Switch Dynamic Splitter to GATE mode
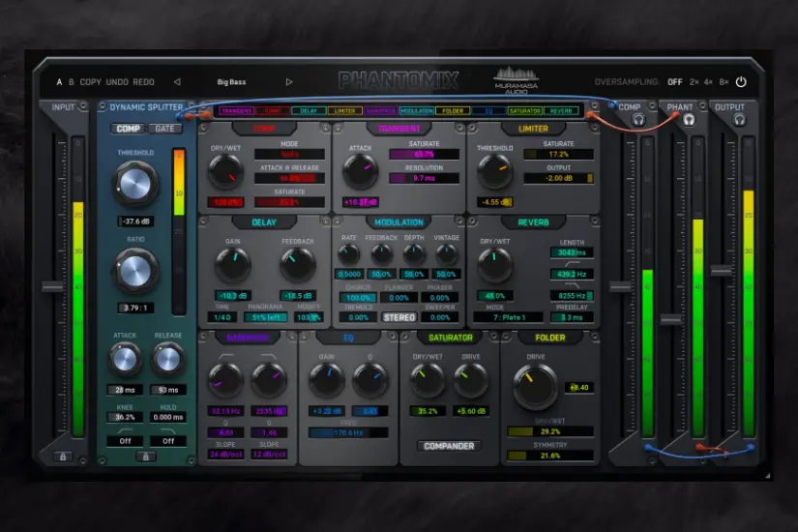 pos(166,129)
